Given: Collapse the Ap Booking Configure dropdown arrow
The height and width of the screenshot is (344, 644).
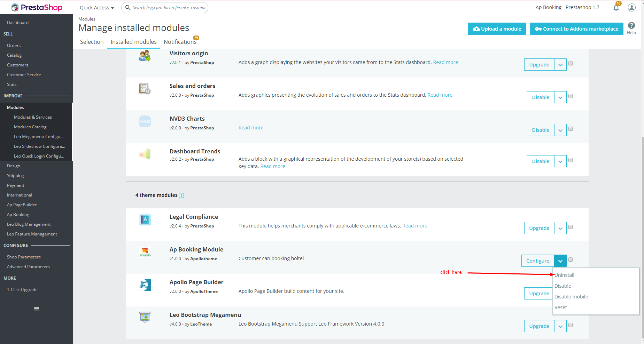Looking at the screenshot, I should (560, 261).
